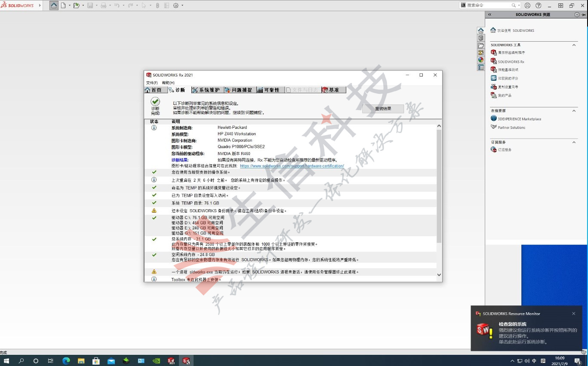Open 3DEXPERIENCE Marketplace

[x=516, y=119]
